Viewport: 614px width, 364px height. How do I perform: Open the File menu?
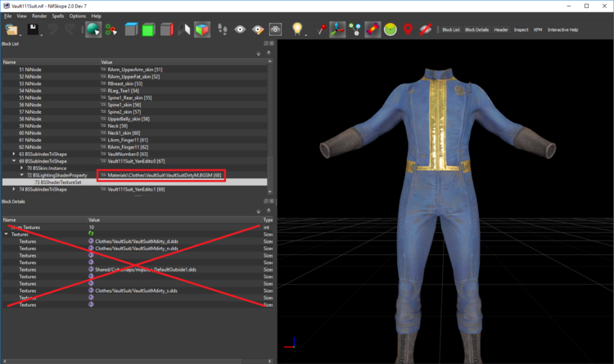pos(8,16)
